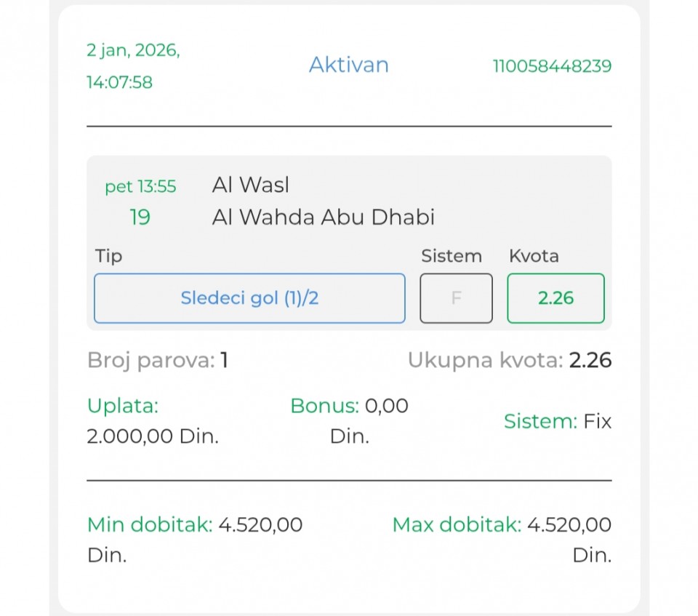Click the Broj parova: 1 text
The width and height of the screenshot is (698, 616).
[158, 360]
